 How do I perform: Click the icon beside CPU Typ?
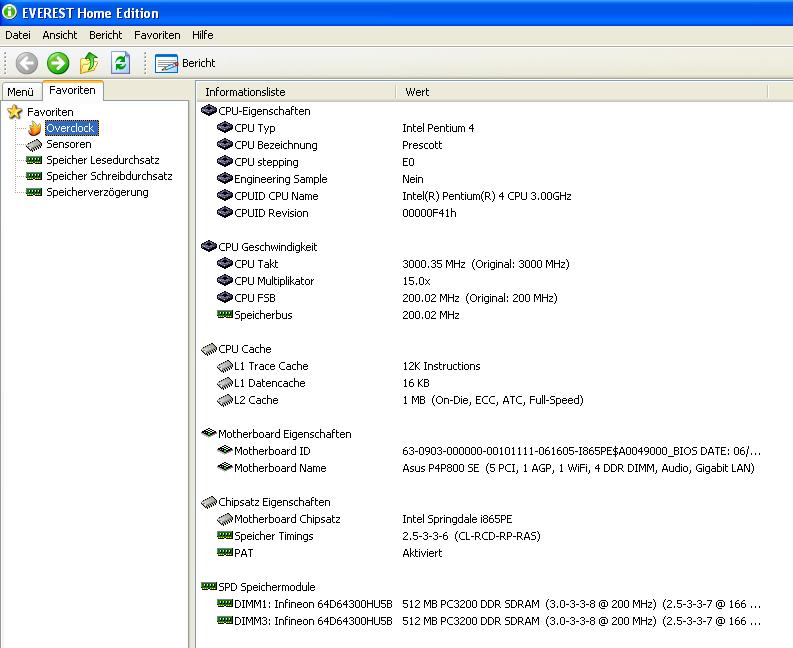click(225, 127)
